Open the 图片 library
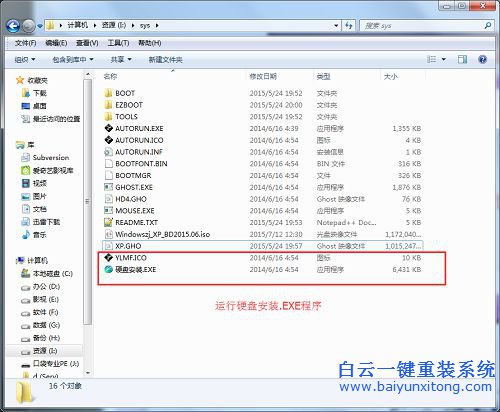This screenshot has width=500, height=412. pos(34,196)
